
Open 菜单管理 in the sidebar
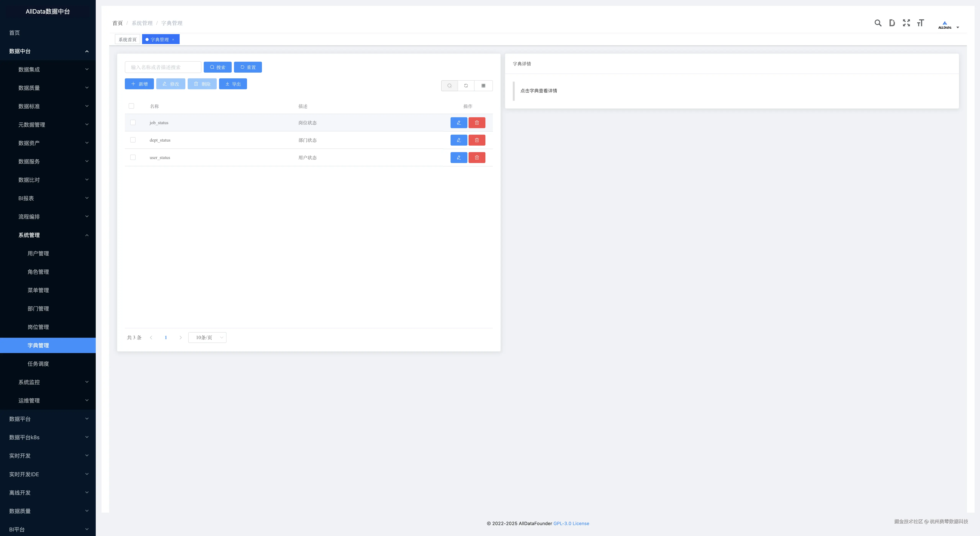click(48, 290)
